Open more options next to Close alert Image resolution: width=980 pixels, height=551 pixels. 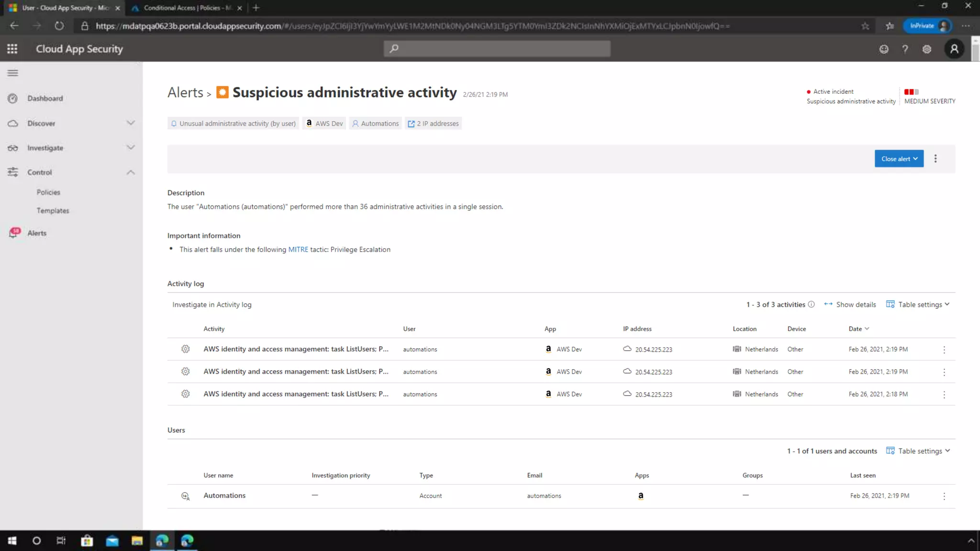(935, 159)
